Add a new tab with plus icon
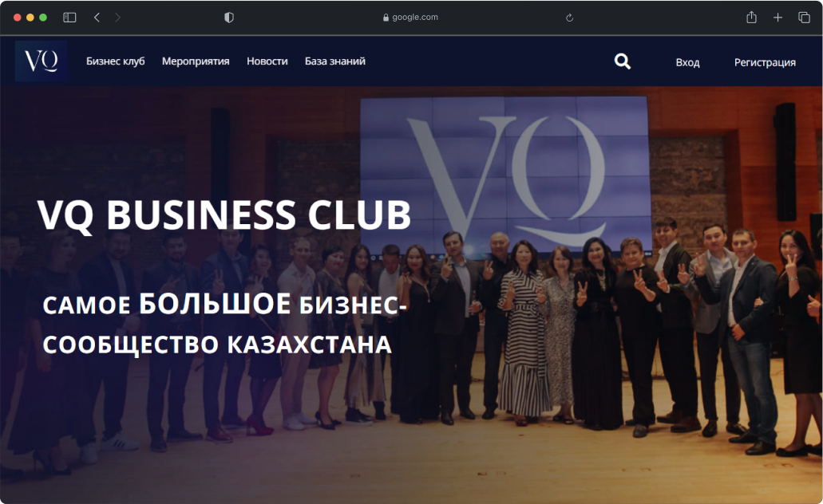 tap(777, 18)
